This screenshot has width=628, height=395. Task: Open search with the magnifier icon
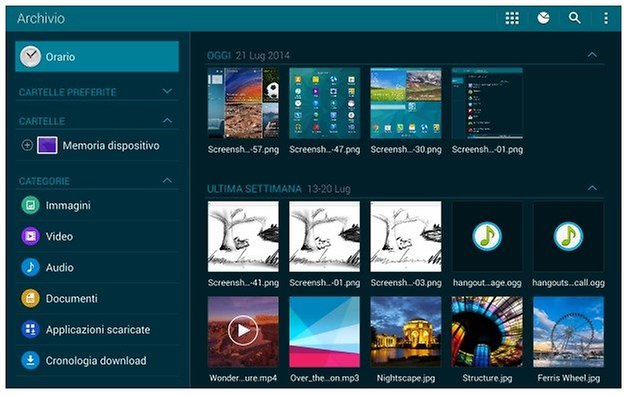(574, 18)
